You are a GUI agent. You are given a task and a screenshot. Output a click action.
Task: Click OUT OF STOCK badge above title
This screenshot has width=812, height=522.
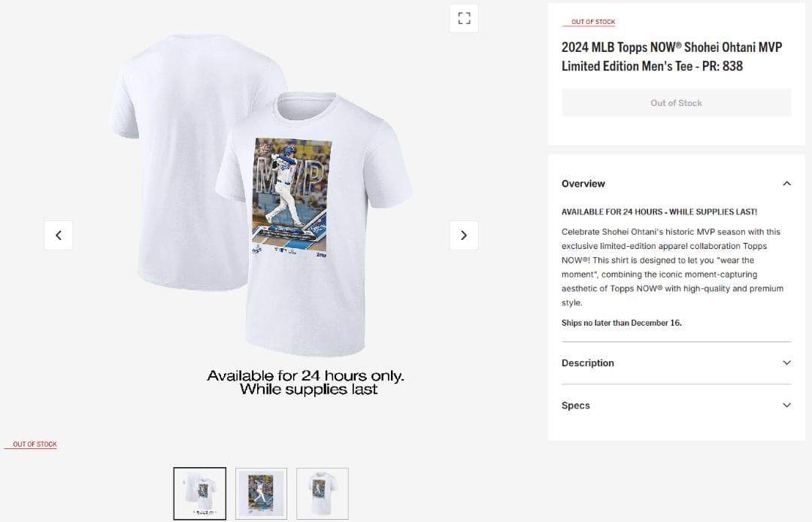[593, 23]
